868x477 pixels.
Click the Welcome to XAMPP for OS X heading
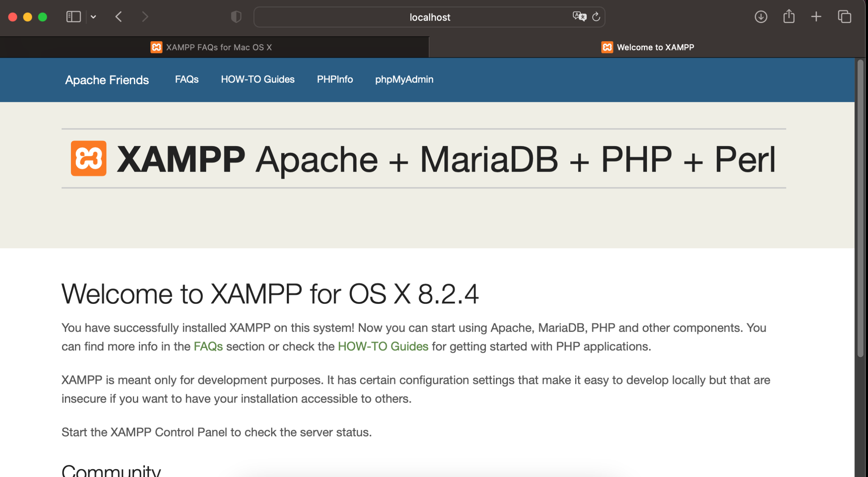click(270, 294)
